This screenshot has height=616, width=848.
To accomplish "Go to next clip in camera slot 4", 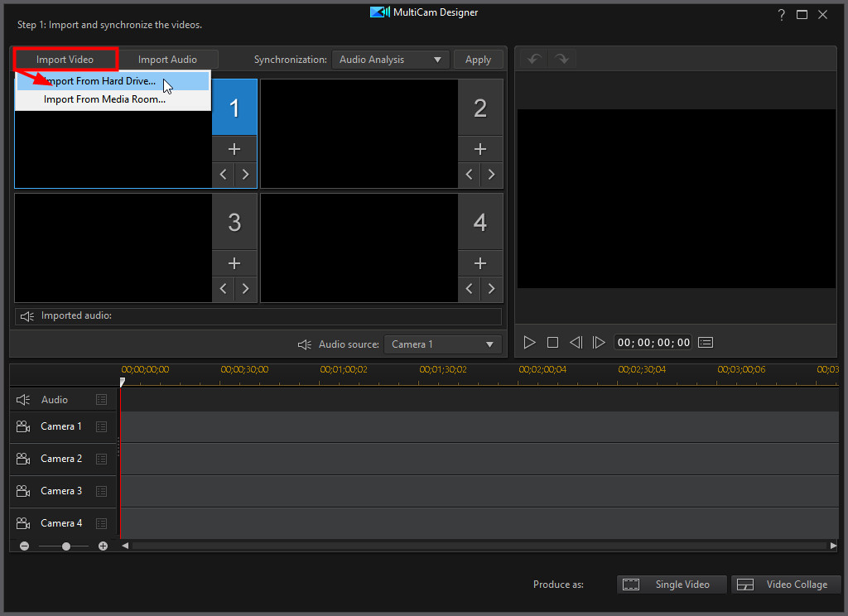I will tap(492, 289).
